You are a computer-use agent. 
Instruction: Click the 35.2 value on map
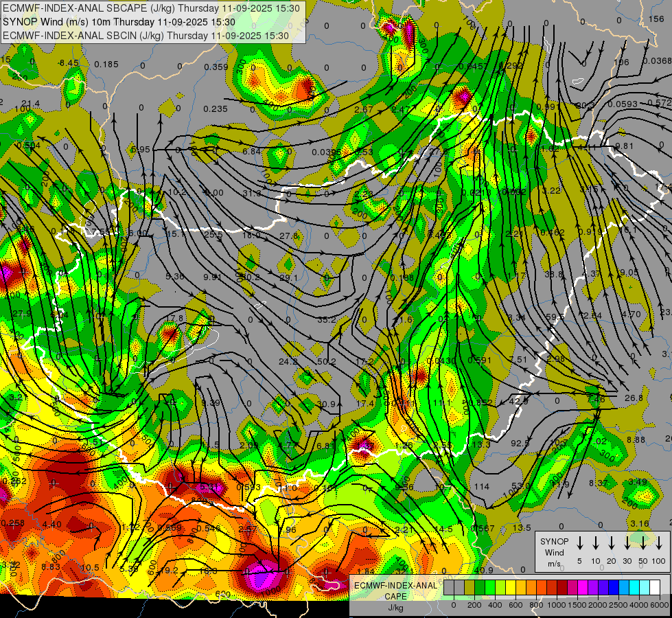coord(327,319)
